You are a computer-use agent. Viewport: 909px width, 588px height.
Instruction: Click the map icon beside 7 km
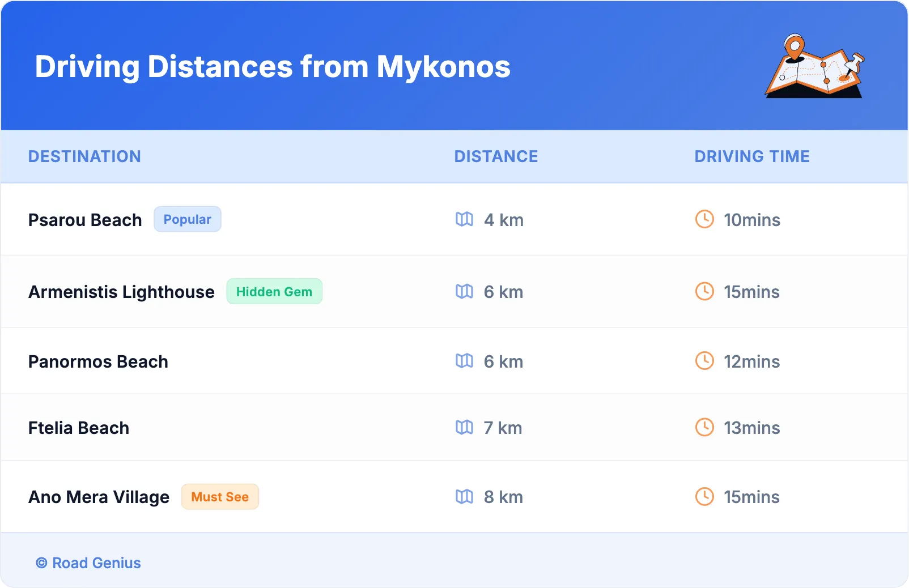[464, 427]
